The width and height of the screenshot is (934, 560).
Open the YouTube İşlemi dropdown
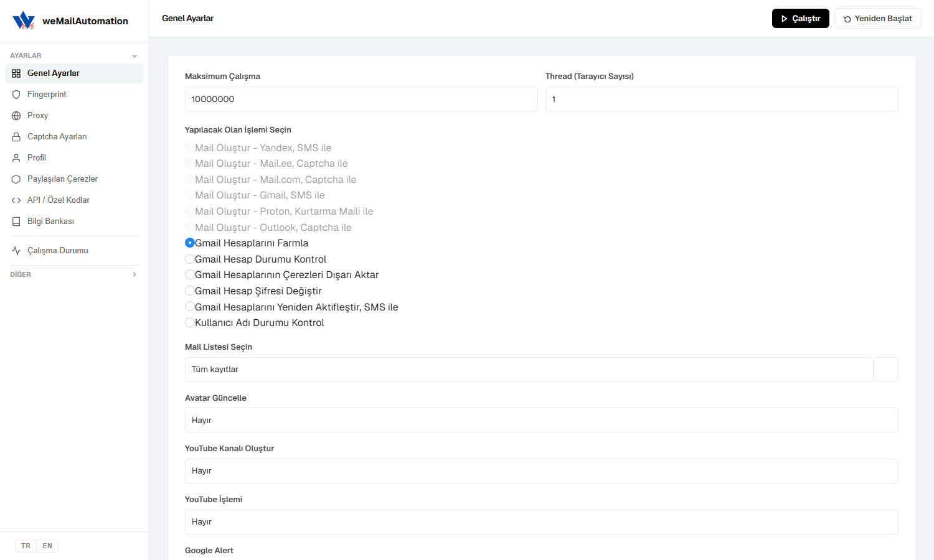click(541, 522)
